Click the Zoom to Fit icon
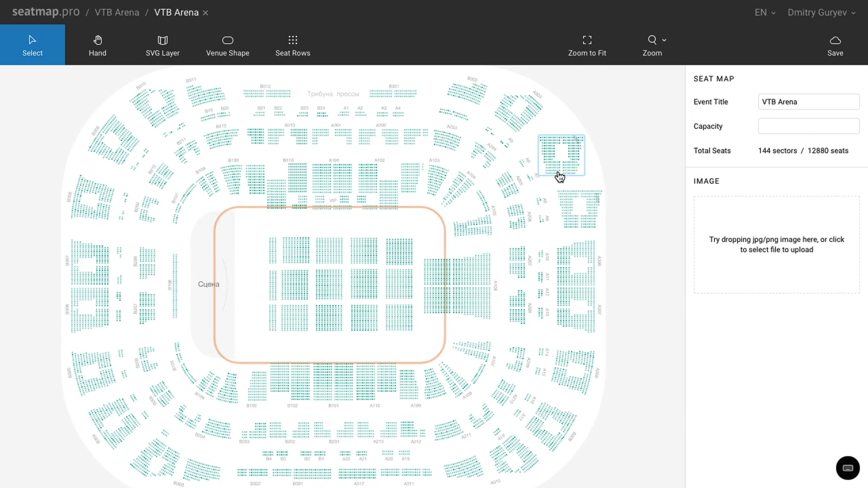This screenshot has height=488, width=868. click(587, 45)
